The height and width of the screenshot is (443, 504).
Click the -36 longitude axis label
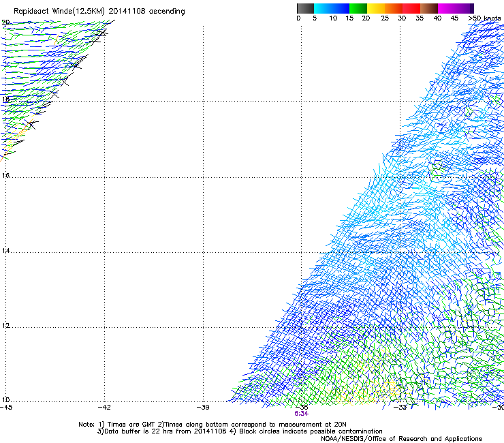(302, 407)
